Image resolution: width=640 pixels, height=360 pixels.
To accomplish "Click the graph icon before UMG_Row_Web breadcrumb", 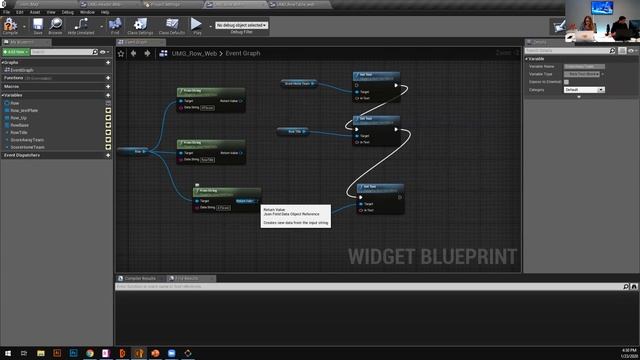I will (163, 53).
